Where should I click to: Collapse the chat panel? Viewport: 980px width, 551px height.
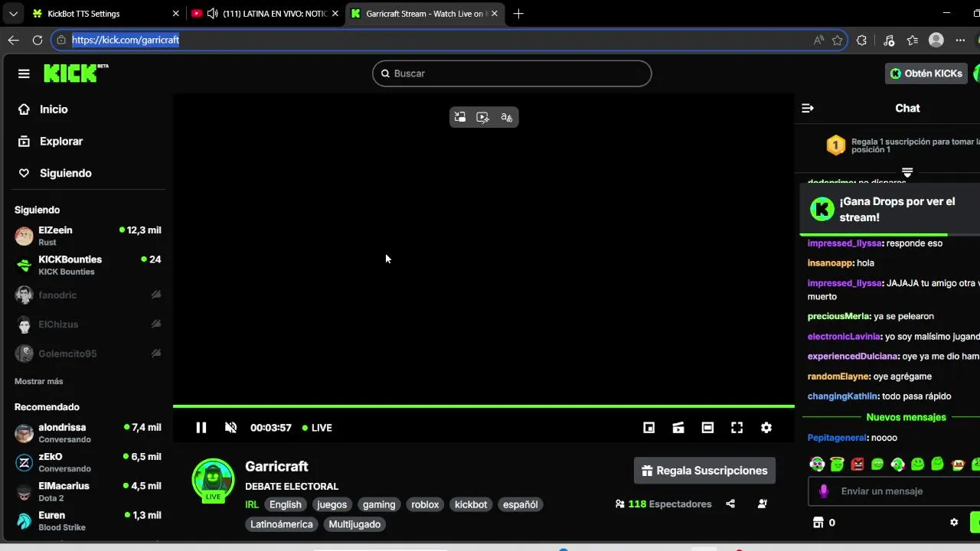[x=807, y=108]
